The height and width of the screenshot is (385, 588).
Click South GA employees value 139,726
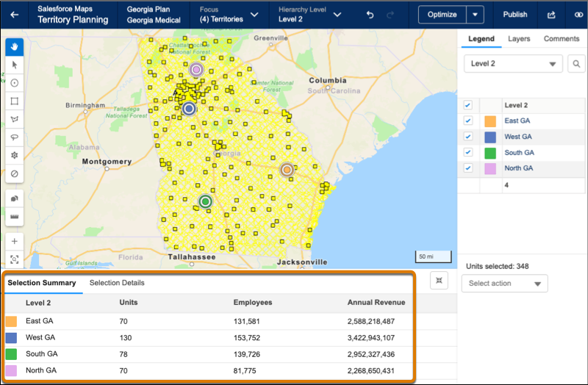coord(246,354)
